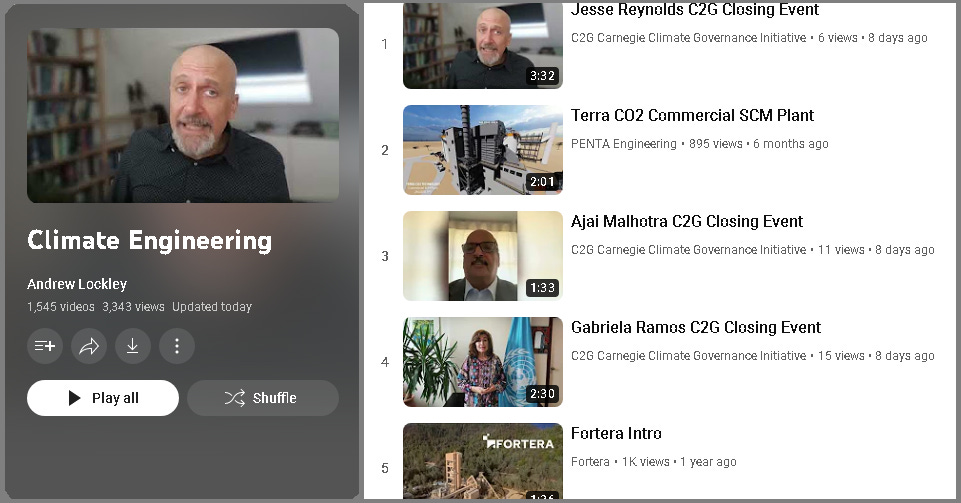Open the Andrew Lockley channel link
The height and width of the screenshot is (503, 961).
pyautogui.click(x=77, y=284)
